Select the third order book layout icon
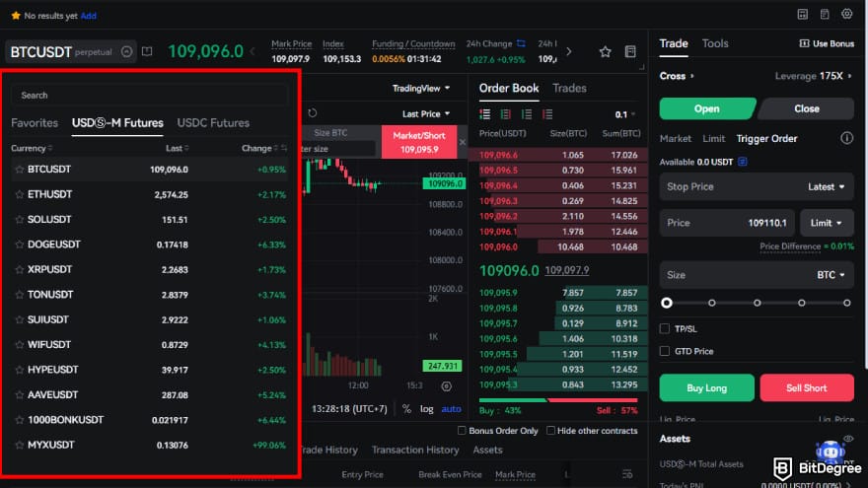The image size is (868, 488). pos(527,114)
